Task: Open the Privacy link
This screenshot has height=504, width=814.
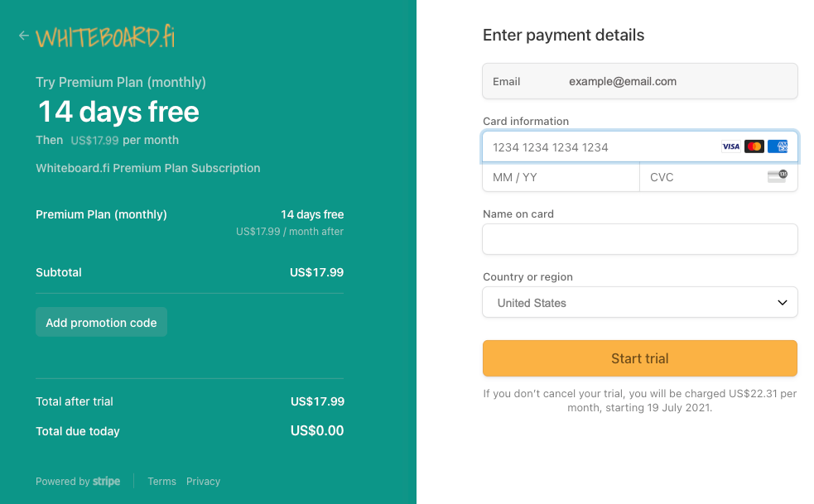Action: [203, 481]
